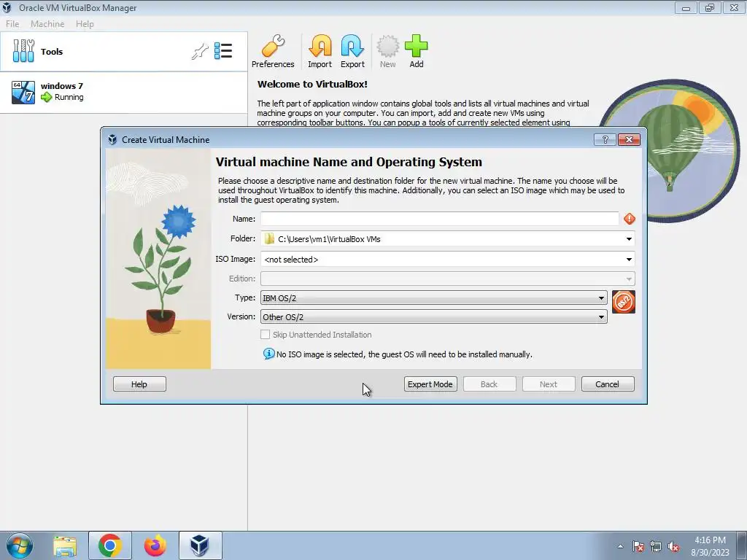The image size is (747, 560).
Task: Launch Google Chrome from the taskbar
Action: (x=110, y=545)
